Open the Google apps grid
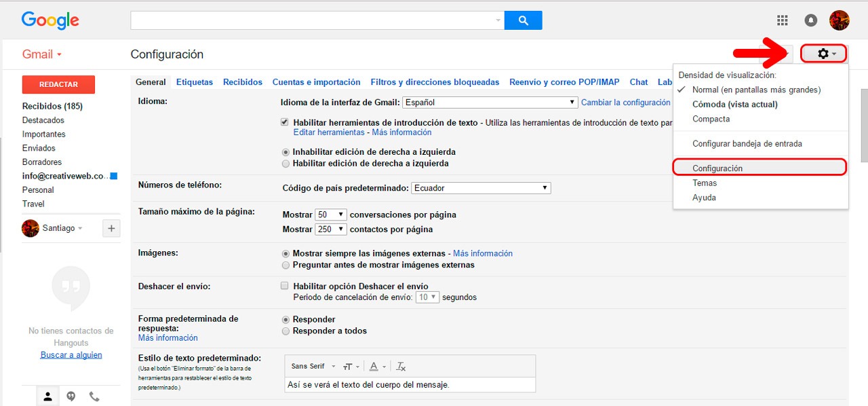 (782, 20)
